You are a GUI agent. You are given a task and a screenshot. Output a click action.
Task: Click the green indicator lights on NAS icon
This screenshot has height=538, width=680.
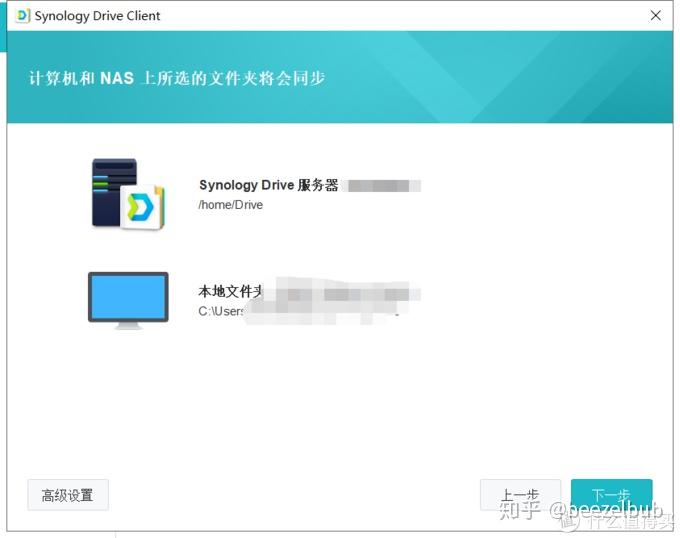101,184
